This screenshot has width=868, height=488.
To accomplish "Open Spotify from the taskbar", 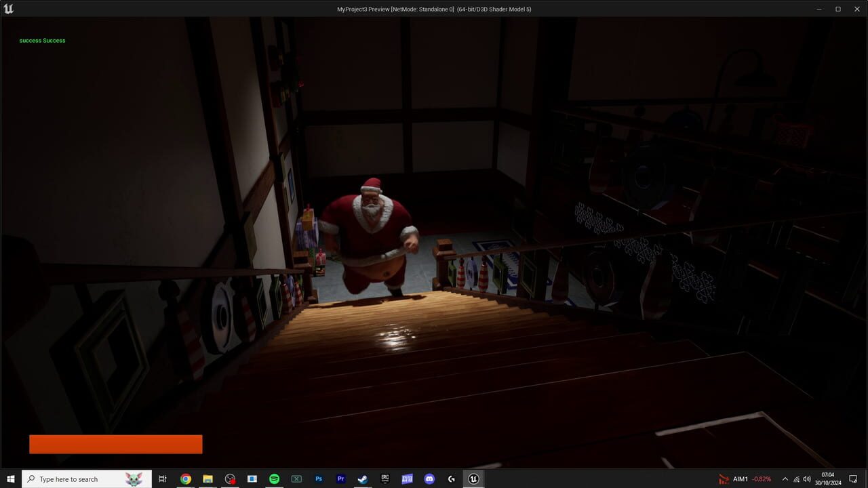I will click(274, 479).
